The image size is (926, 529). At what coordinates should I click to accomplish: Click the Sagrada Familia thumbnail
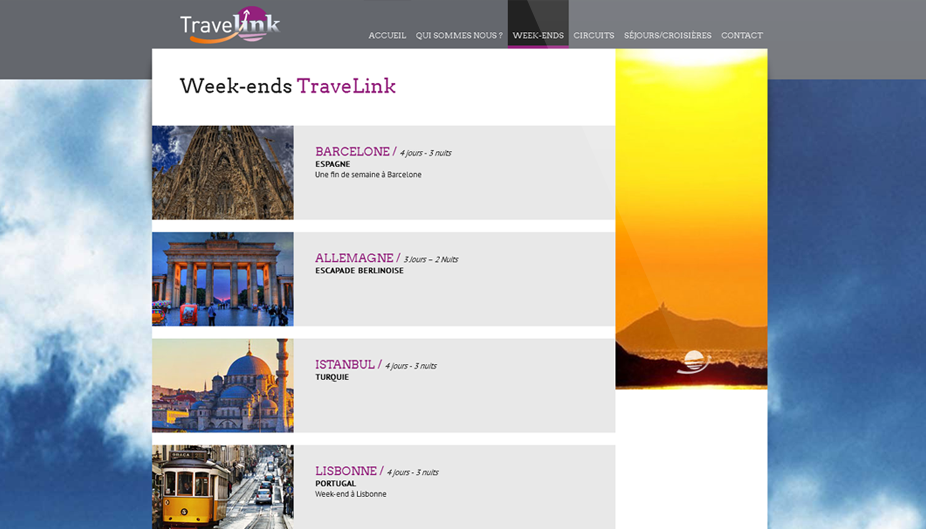(223, 172)
